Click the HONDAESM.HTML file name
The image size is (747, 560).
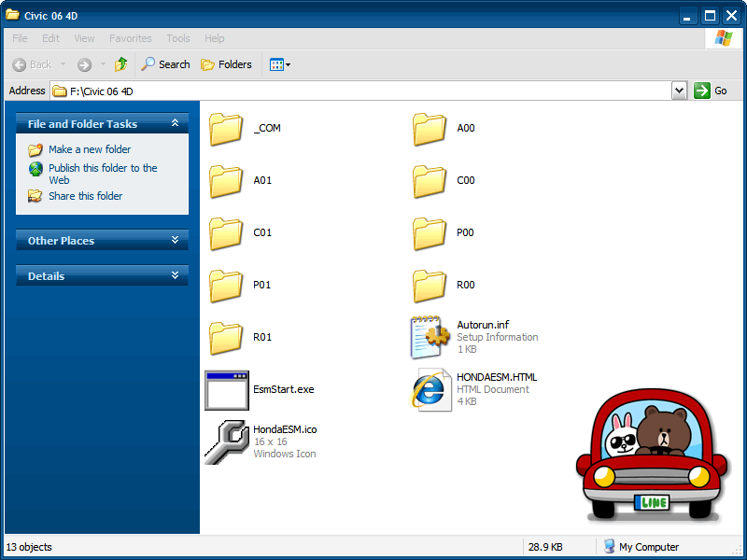497,377
